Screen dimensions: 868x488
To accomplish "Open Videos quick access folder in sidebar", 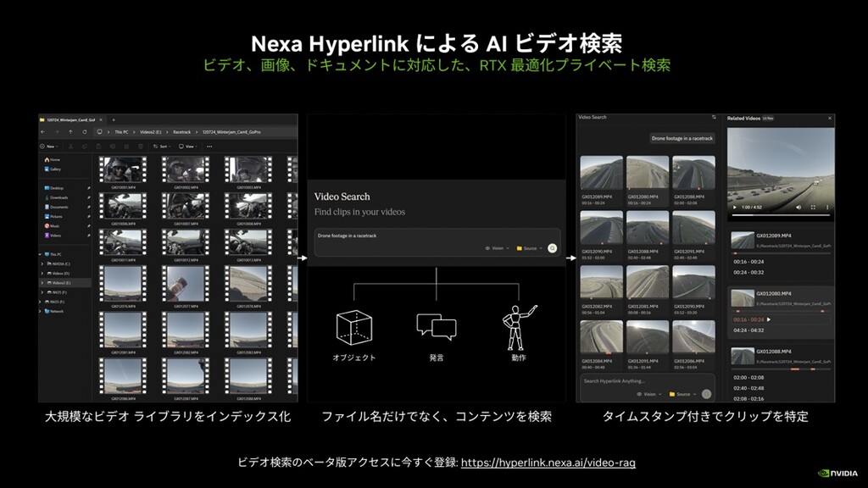I will (x=53, y=236).
